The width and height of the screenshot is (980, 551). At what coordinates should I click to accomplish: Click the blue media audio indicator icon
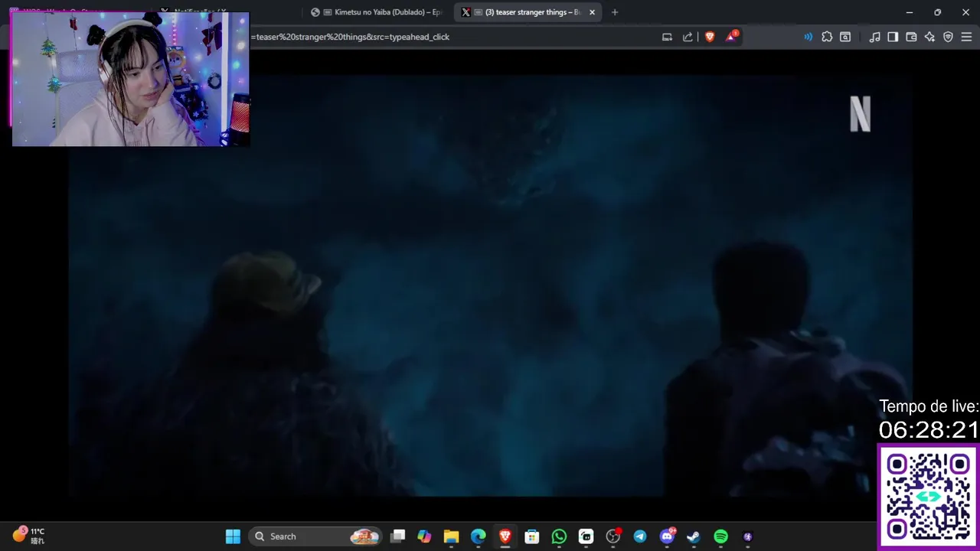pyautogui.click(x=808, y=37)
